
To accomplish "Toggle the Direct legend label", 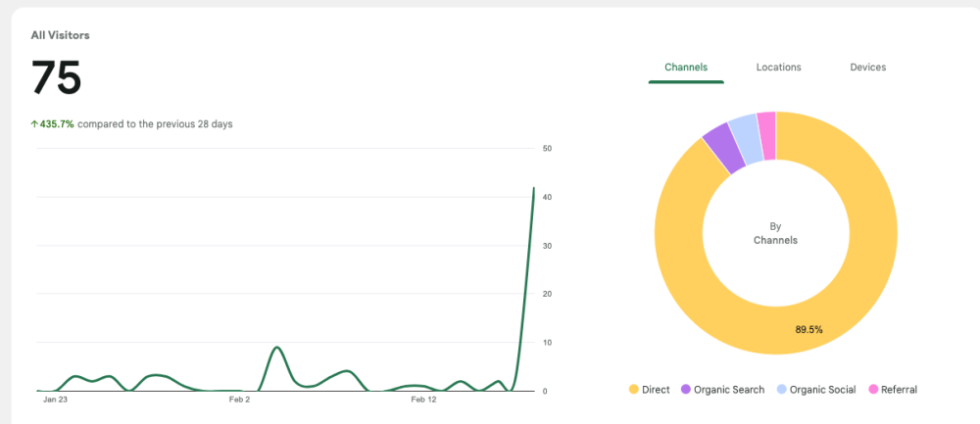I will 656,390.
